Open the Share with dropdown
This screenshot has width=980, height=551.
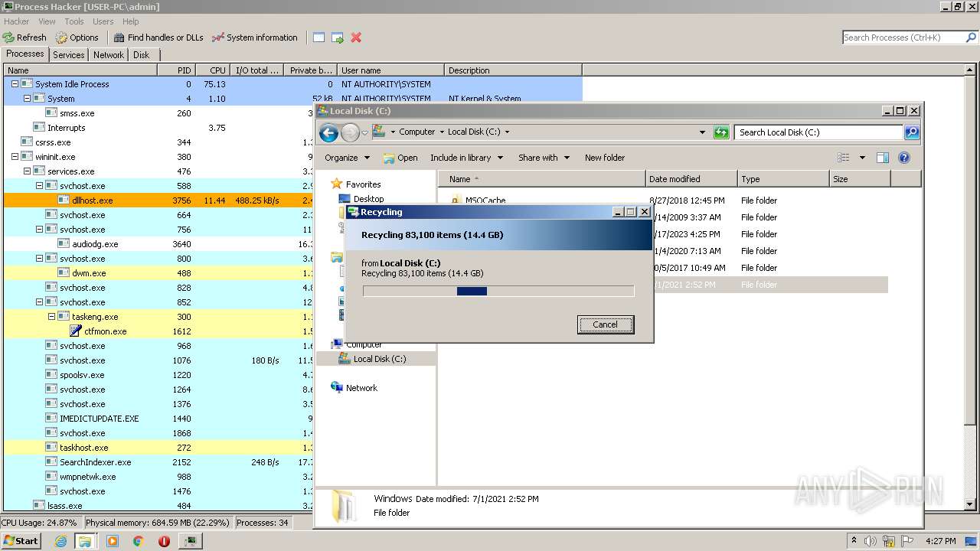(544, 158)
